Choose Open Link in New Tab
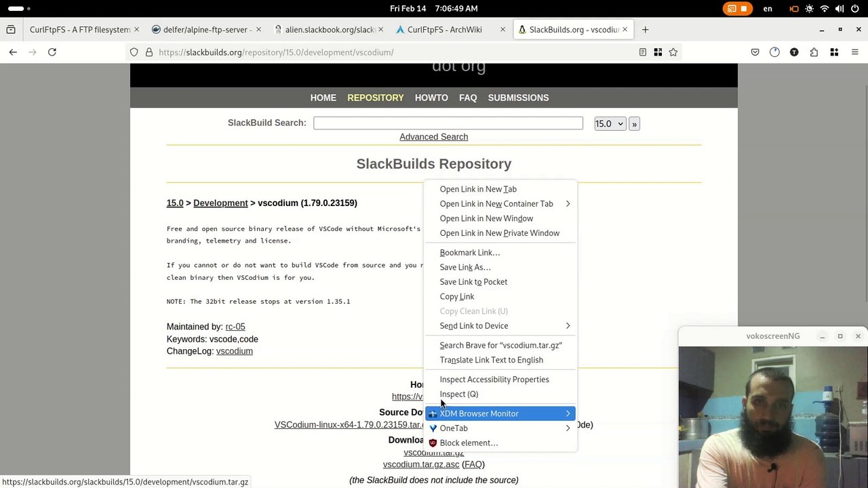Image resolution: width=868 pixels, height=488 pixels. coord(500,189)
